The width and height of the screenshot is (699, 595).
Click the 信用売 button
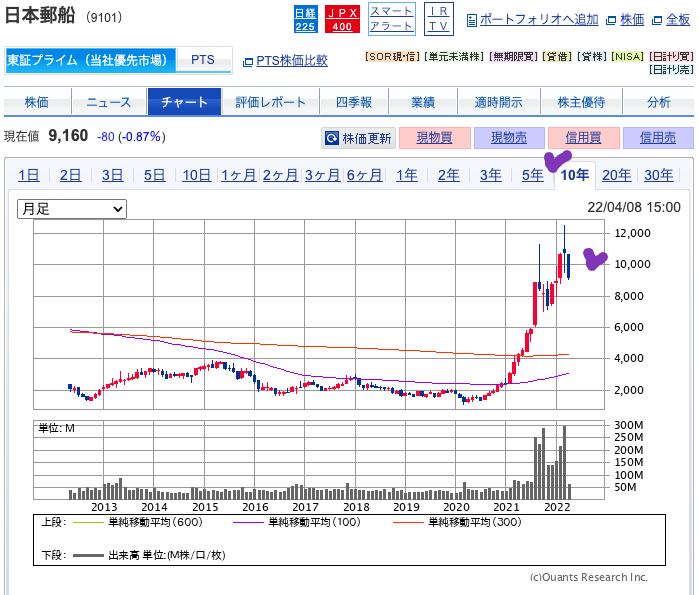[658, 138]
